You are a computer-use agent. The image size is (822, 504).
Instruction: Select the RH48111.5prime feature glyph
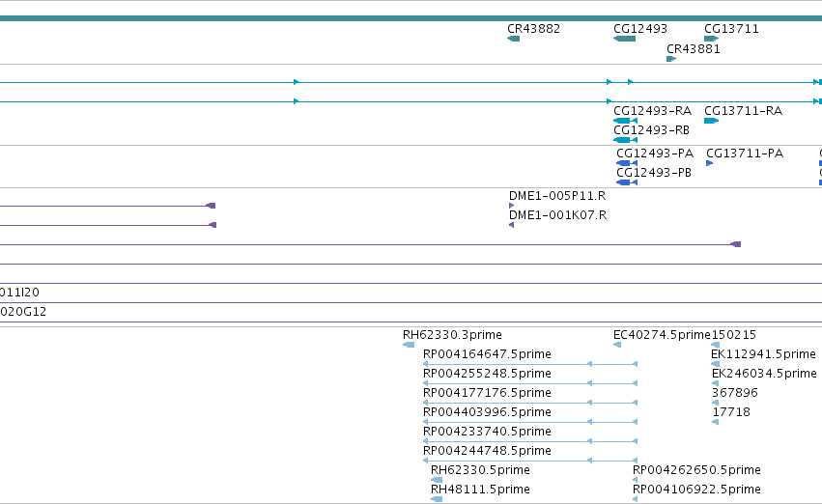click(437, 499)
